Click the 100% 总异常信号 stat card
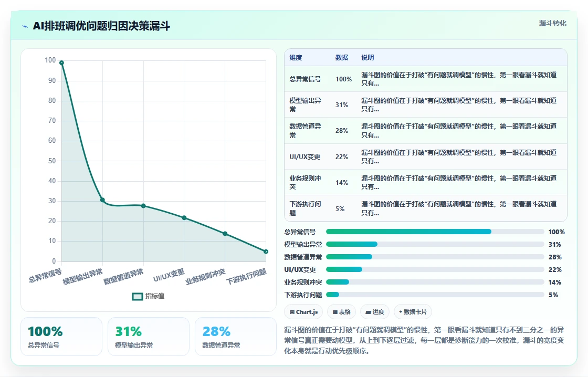This screenshot has width=588, height=377. point(61,337)
